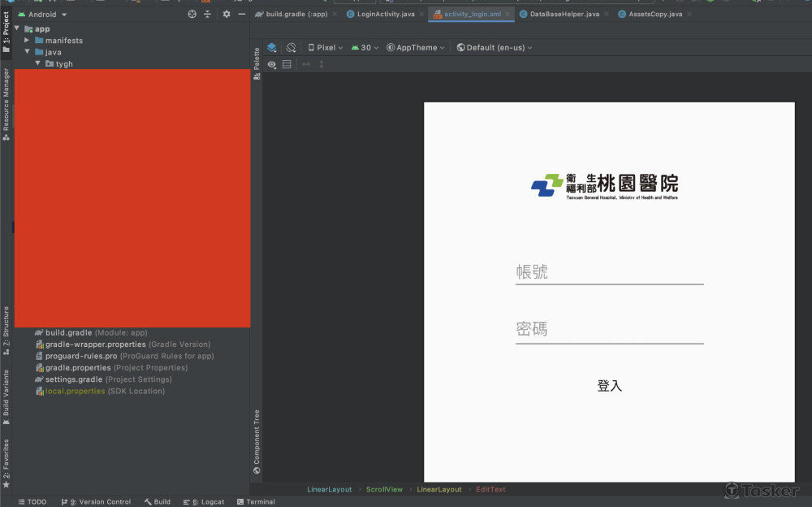812x507 pixels.
Task: Open the Default (en-us) locale dropdown
Action: click(492, 47)
